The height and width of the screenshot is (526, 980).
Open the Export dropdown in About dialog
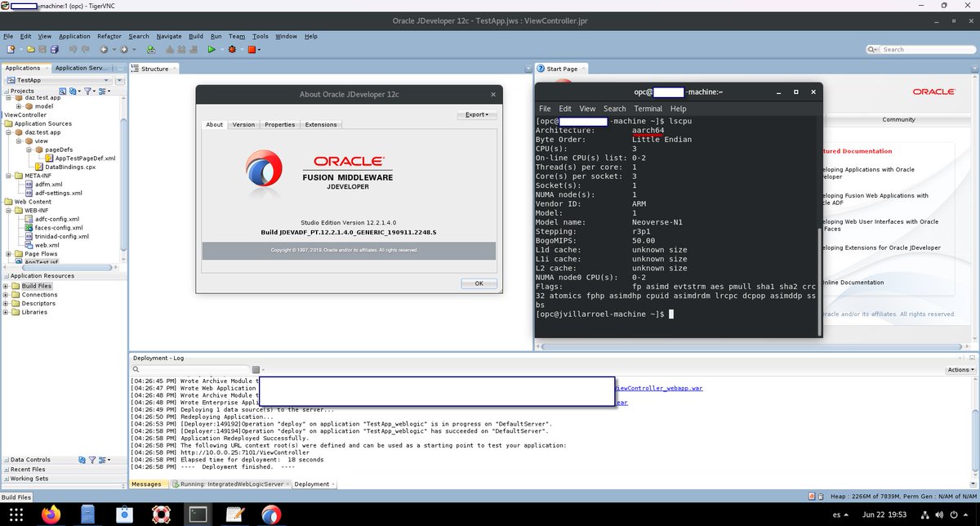point(477,115)
